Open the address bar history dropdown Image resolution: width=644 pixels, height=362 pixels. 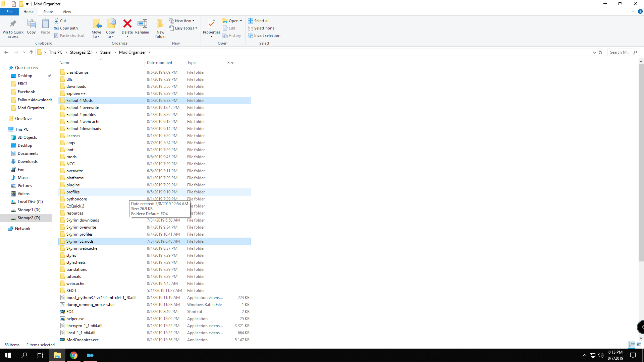[x=594, y=52]
